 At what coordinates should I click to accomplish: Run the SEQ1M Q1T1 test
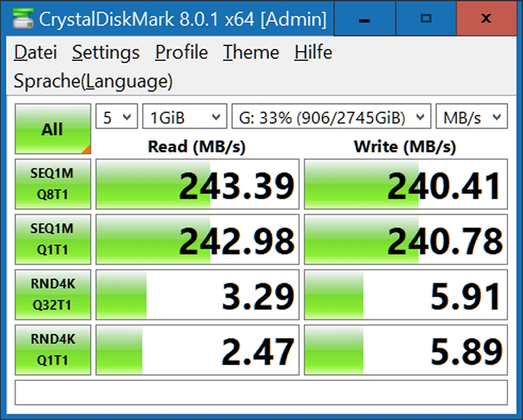pos(53,239)
